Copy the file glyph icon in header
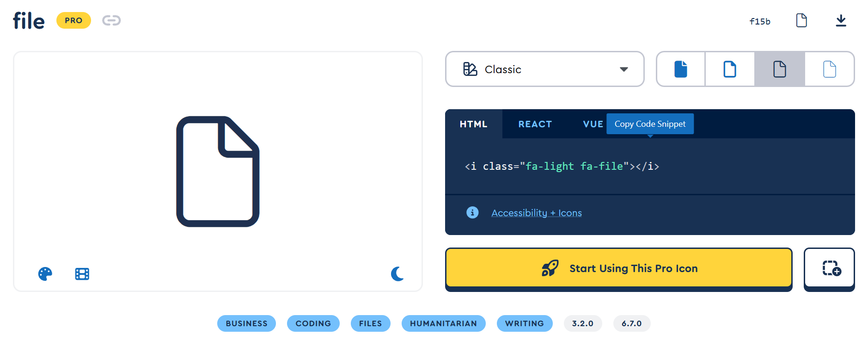868x341 pixels. coord(801,20)
